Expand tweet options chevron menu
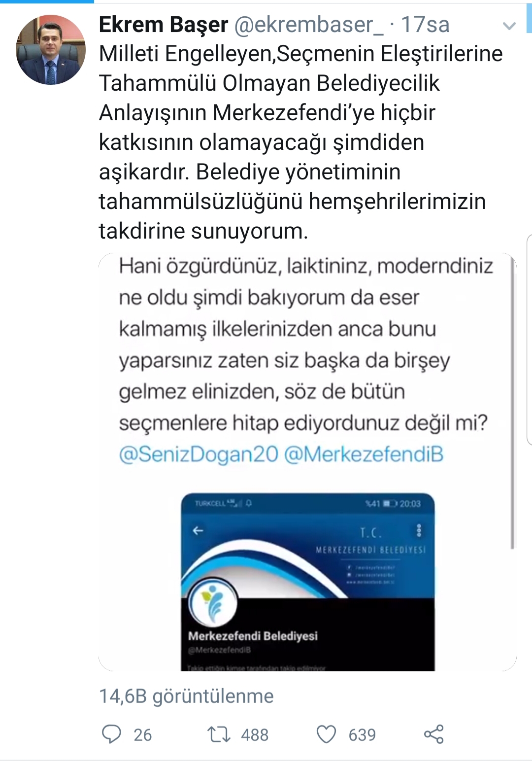Viewport: 532px width, 765px height. [509, 26]
